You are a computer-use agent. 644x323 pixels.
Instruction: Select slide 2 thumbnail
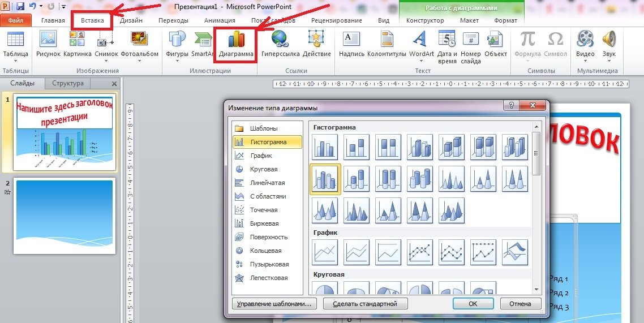[65, 216]
